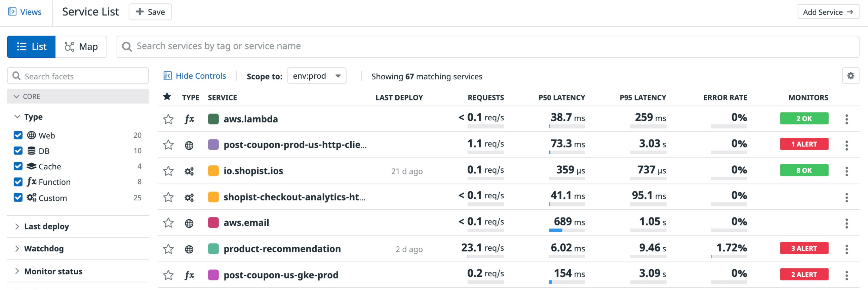The width and height of the screenshot is (868, 290).
Task: Uncheck the Cache type checkbox
Action: 18,166
